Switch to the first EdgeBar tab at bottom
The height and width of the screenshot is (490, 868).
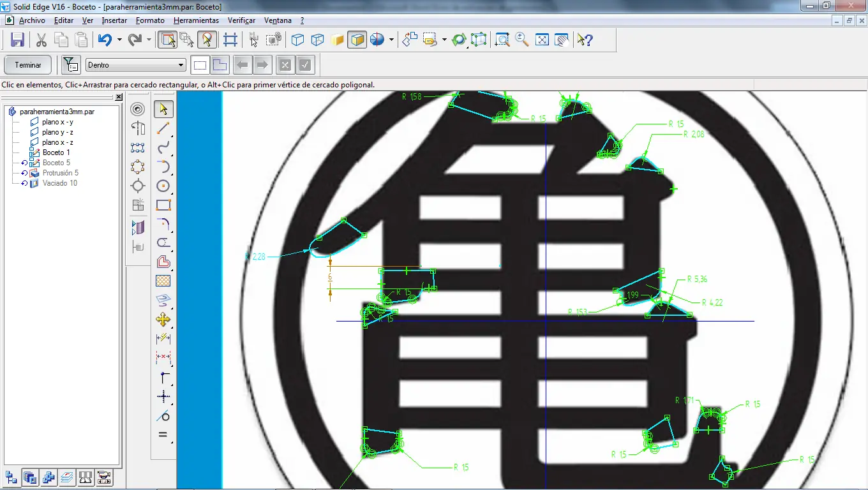click(11, 477)
